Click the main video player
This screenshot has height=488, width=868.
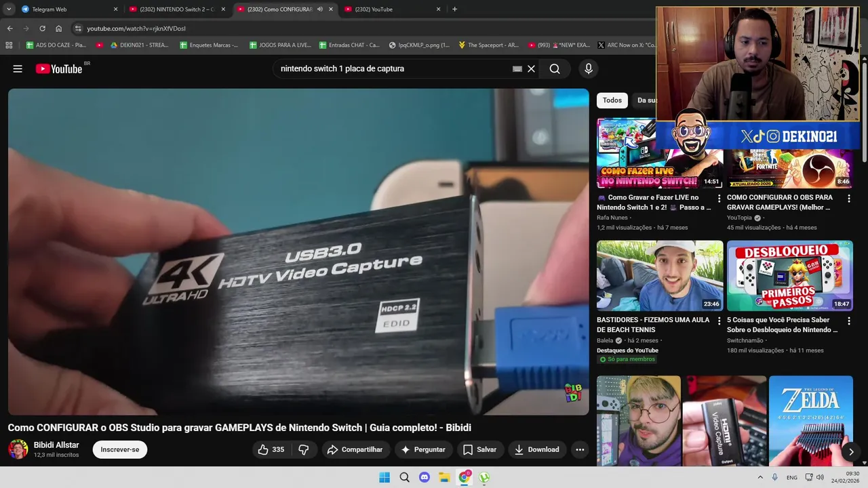pos(298,251)
